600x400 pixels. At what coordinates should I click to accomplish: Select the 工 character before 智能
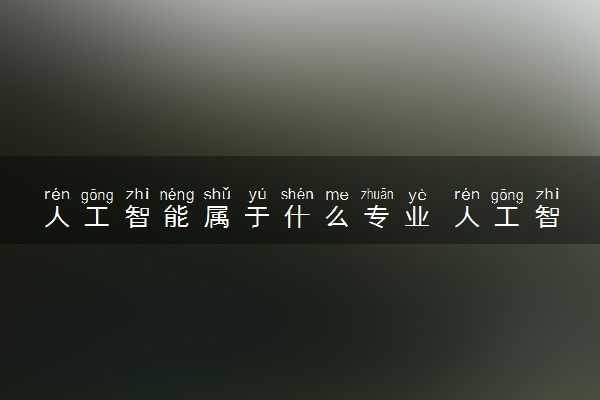click(97, 216)
